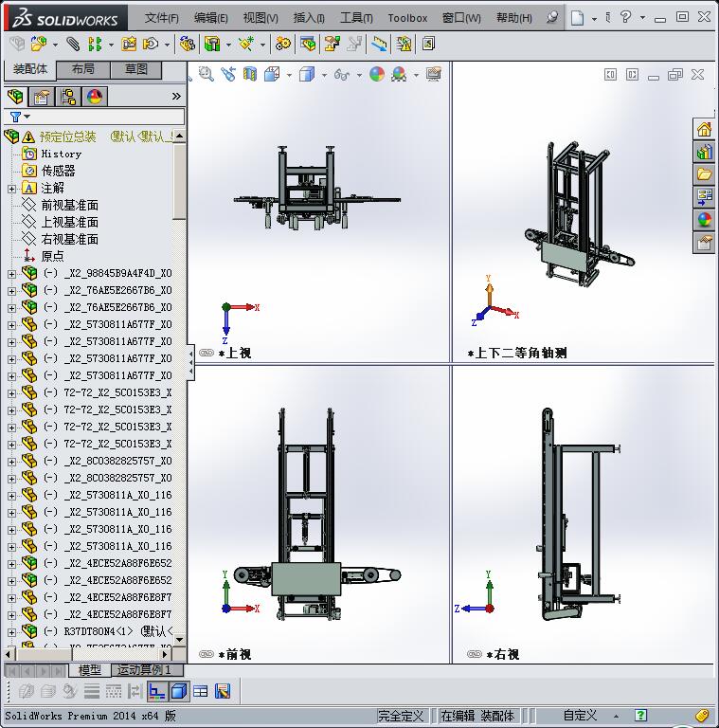Click the View Orientation cube icon
The width and height of the screenshot is (719, 728).
pos(272,74)
